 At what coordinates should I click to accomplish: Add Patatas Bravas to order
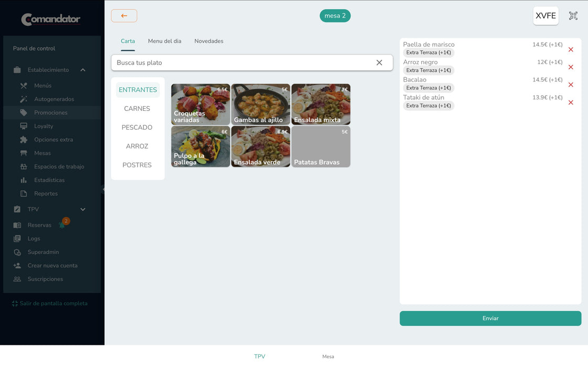click(x=321, y=147)
